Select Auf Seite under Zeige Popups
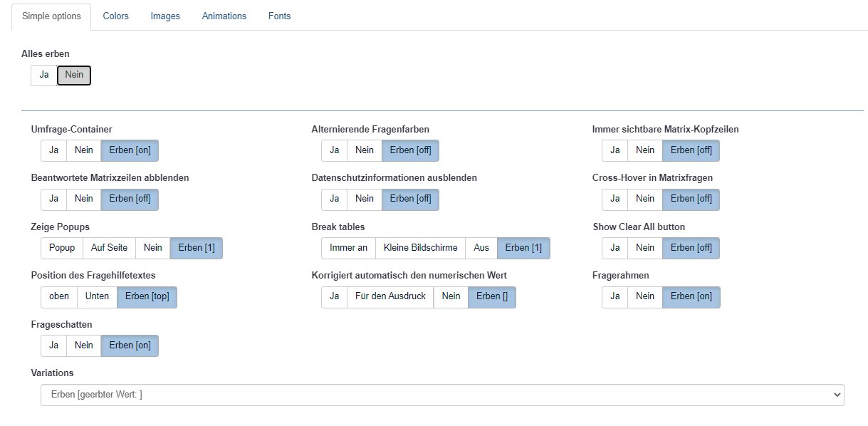The height and width of the screenshot is (426, 868). 109,248
